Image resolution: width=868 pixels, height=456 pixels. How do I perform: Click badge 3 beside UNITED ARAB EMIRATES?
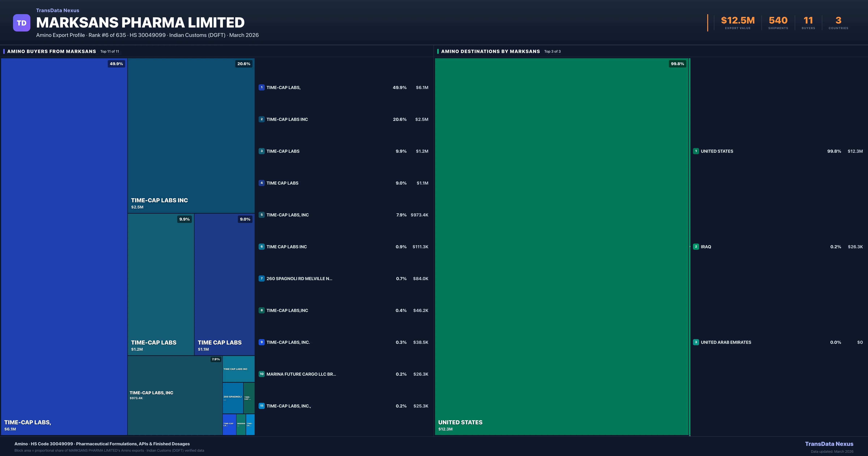(x=696, y=342)
